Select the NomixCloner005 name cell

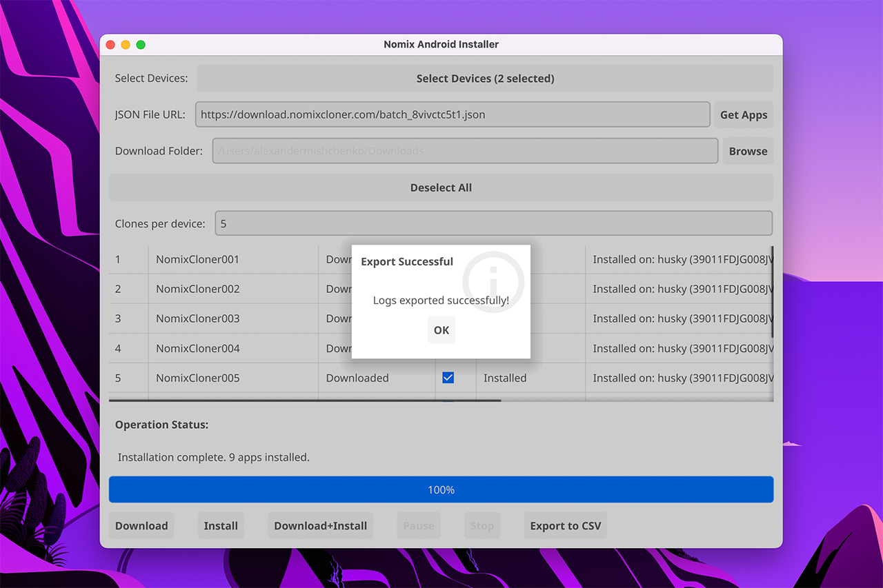pyautogui.click(x=233, y=378)
